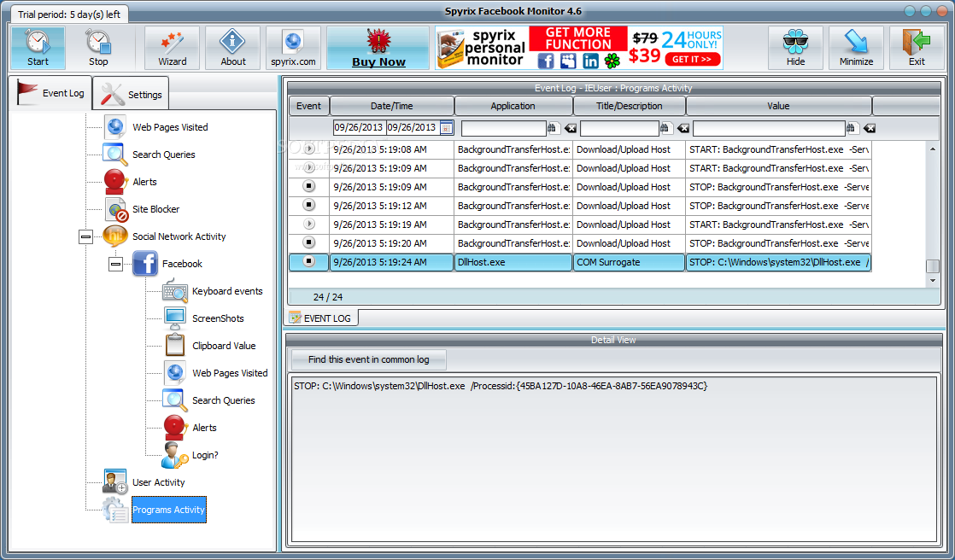This screenshot has width=955, height=560.
Task: Click the Programs Activity gears icon
Action: (115, 510)
